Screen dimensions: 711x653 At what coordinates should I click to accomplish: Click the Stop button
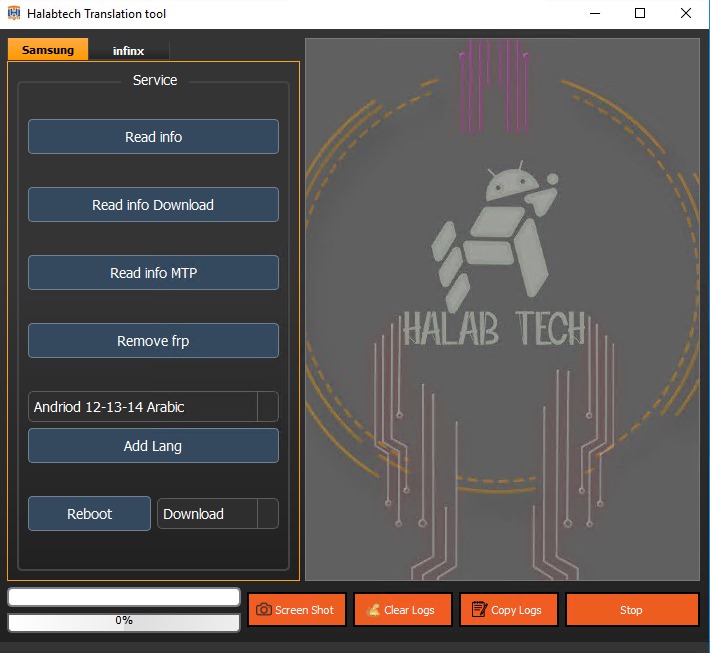click(x=632, y=610)
